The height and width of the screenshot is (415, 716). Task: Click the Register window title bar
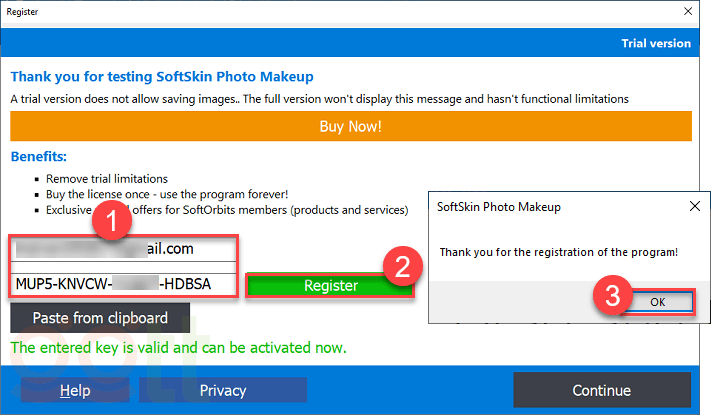tap(300, 12)
